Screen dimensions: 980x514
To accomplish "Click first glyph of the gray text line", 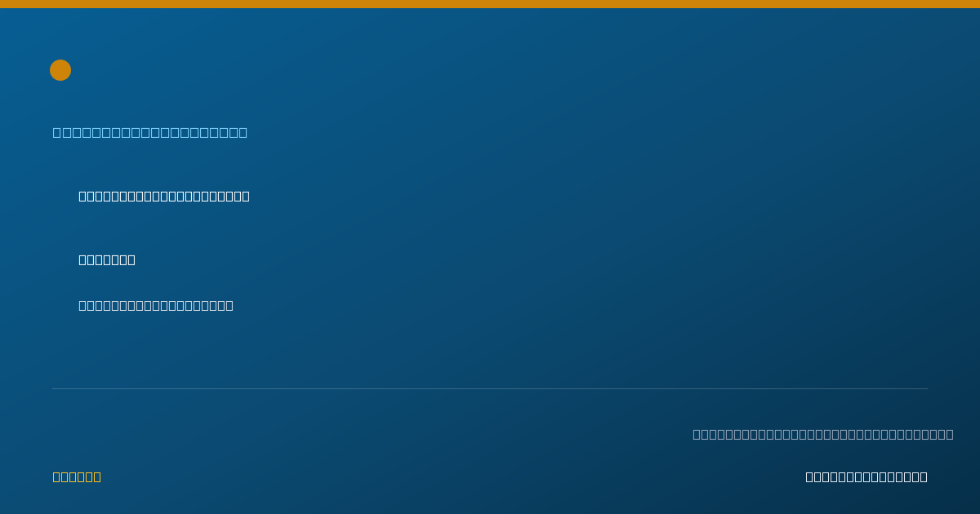I will click(697, 434).
